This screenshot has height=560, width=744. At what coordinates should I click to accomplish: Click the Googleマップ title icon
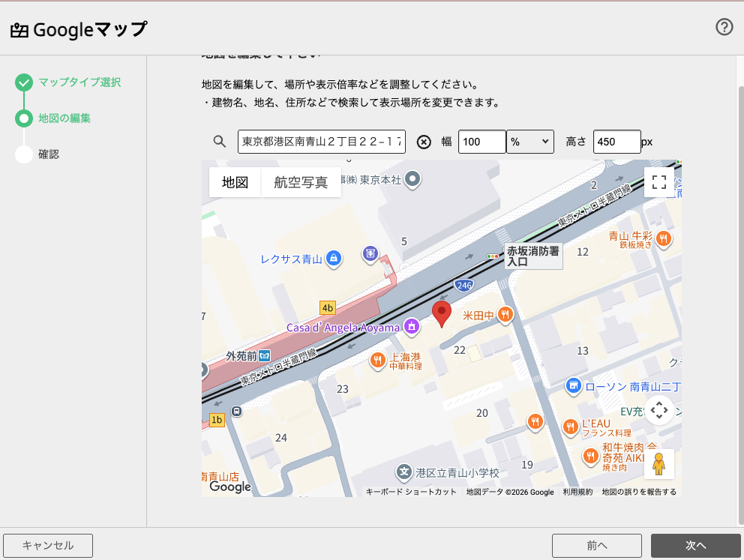point(19,30)
